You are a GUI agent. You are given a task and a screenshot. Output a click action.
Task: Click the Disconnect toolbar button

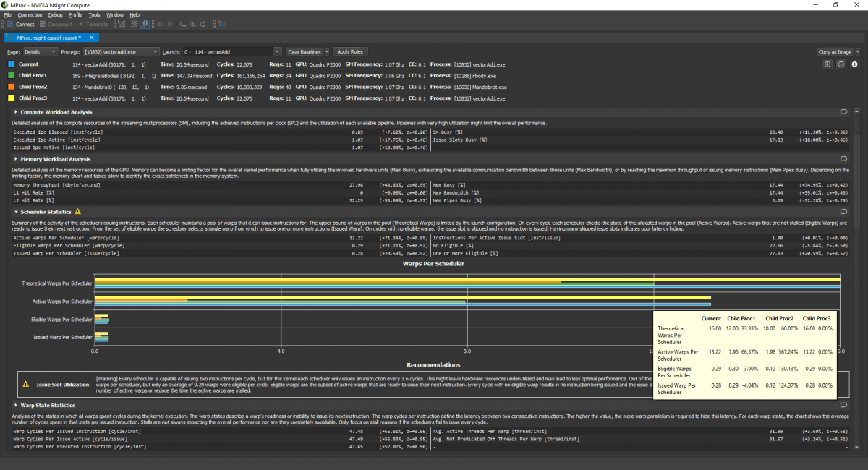tap(56, 24)
